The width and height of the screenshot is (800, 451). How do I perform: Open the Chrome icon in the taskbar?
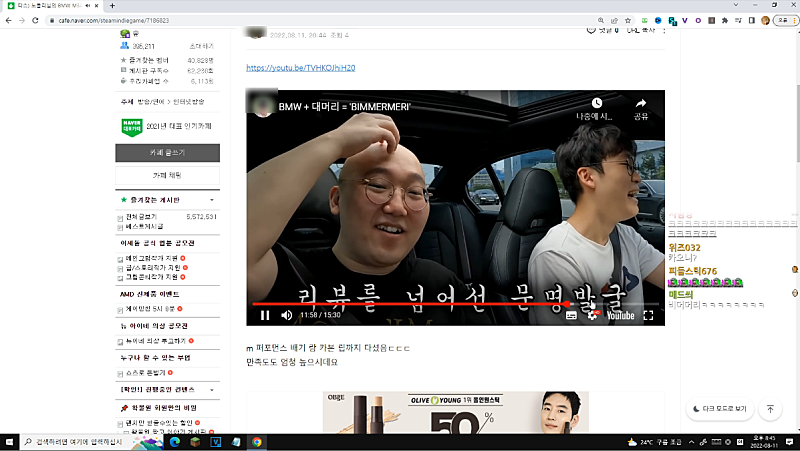[257, 442]
